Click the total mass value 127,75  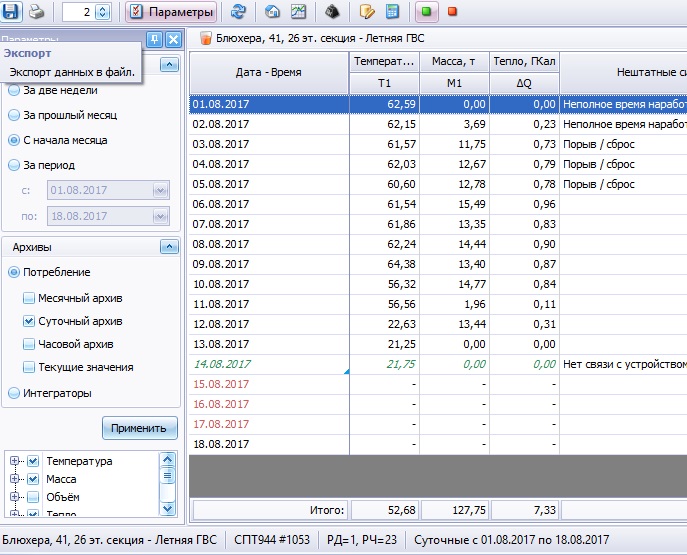(454, 510)
